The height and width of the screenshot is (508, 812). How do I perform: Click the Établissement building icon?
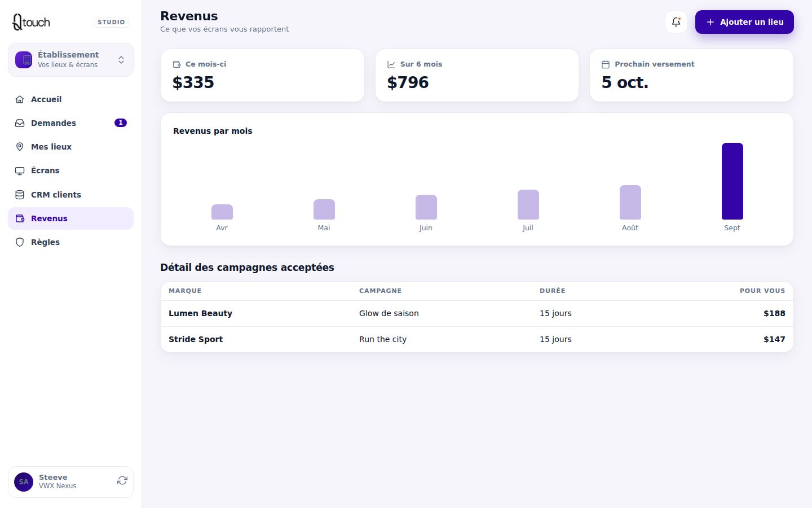(x=24, y=60)
